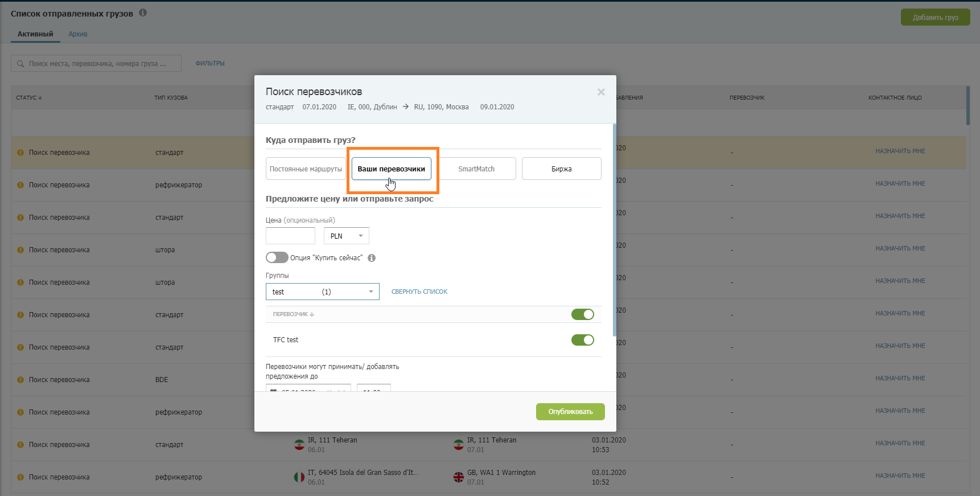Select SmartMatch tab

click(x=476, y=169)
